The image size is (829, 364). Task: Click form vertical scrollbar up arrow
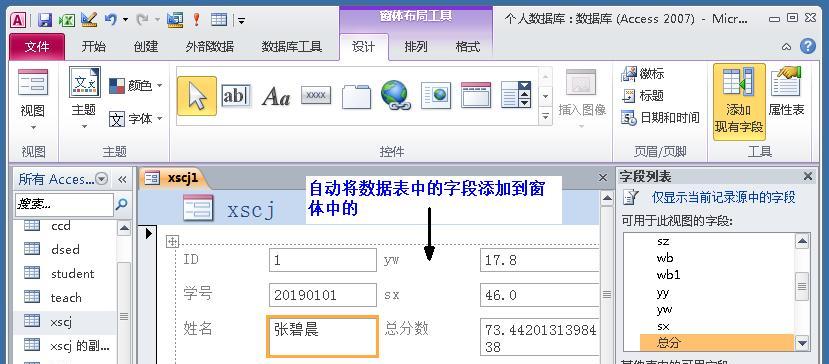point(607,198)
